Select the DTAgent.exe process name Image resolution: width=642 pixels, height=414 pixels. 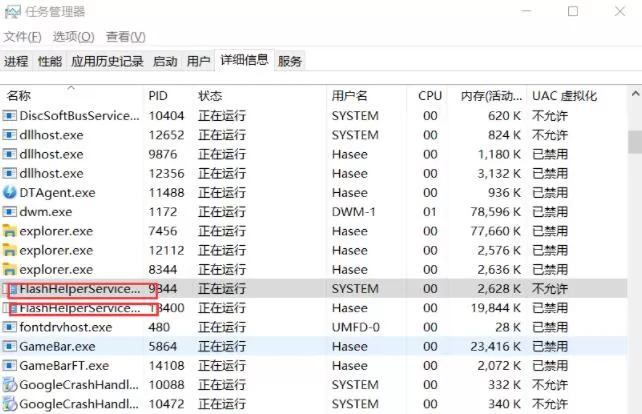tap(57, 192)
